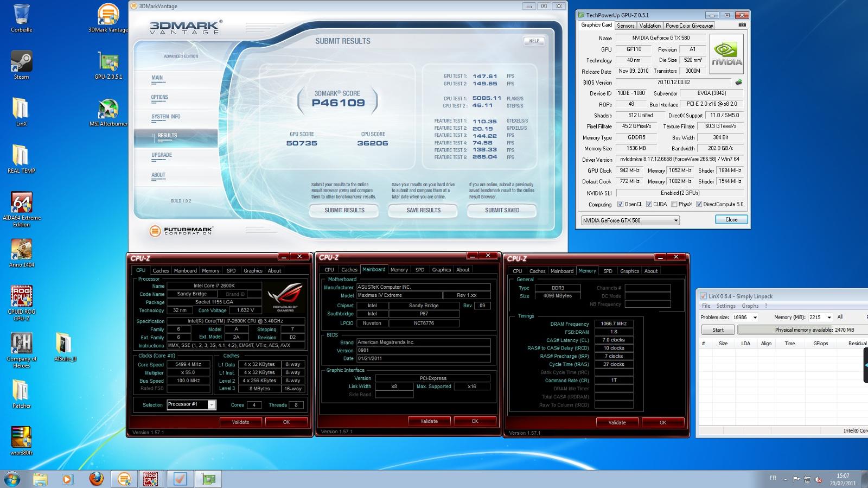868x488 pixels.
Task: Select the GPU-Z.0.5.1 desktop icon
Action: click(x=108, y=65)
